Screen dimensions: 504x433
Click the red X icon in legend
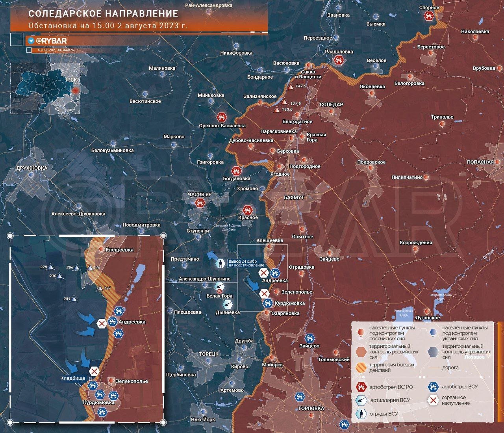tap(433, 401)
